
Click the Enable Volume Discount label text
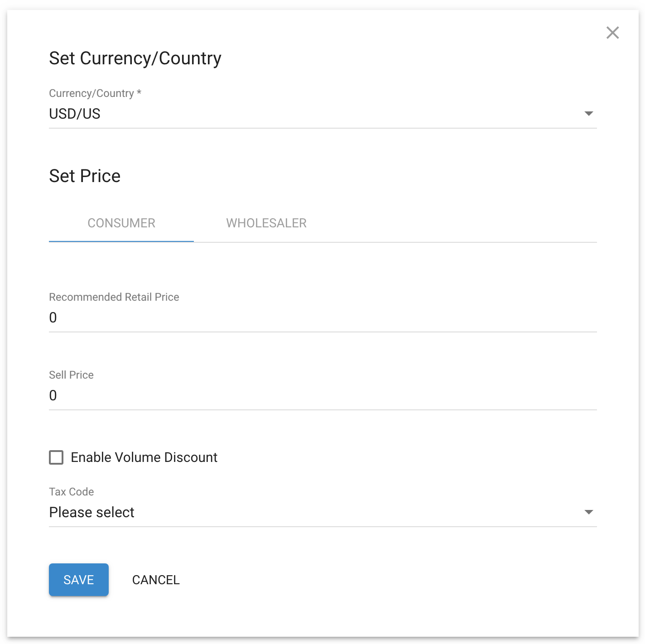(144, 457)
